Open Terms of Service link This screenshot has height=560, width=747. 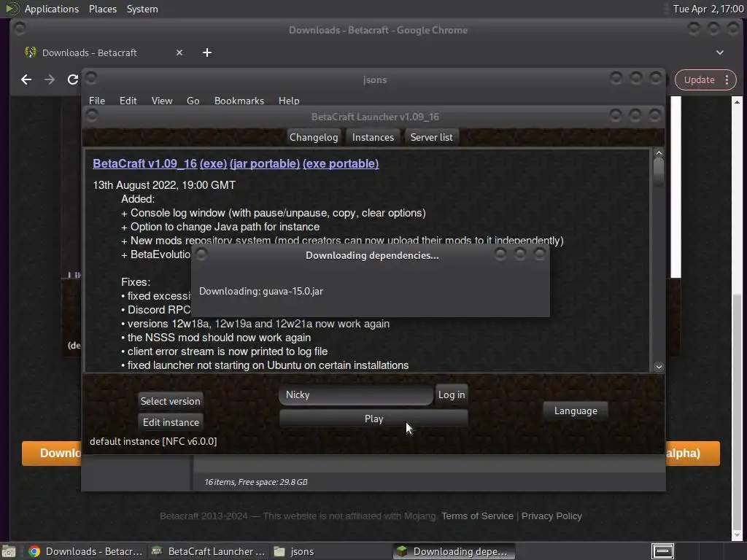tap(477, 516)
